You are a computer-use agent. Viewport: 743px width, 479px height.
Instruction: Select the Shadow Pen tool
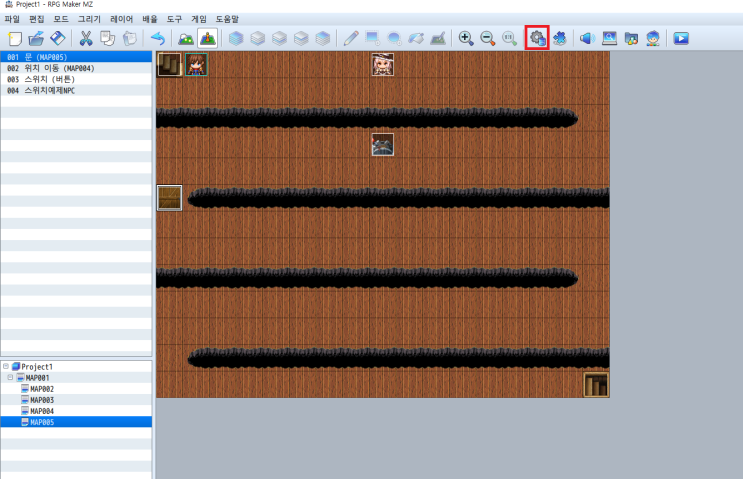(438, 38)
